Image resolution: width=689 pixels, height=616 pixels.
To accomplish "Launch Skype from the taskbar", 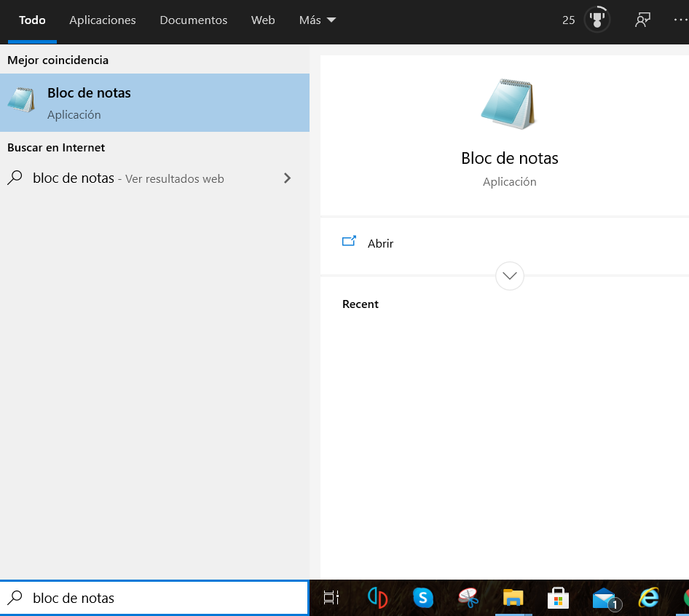I will [423, 598].
